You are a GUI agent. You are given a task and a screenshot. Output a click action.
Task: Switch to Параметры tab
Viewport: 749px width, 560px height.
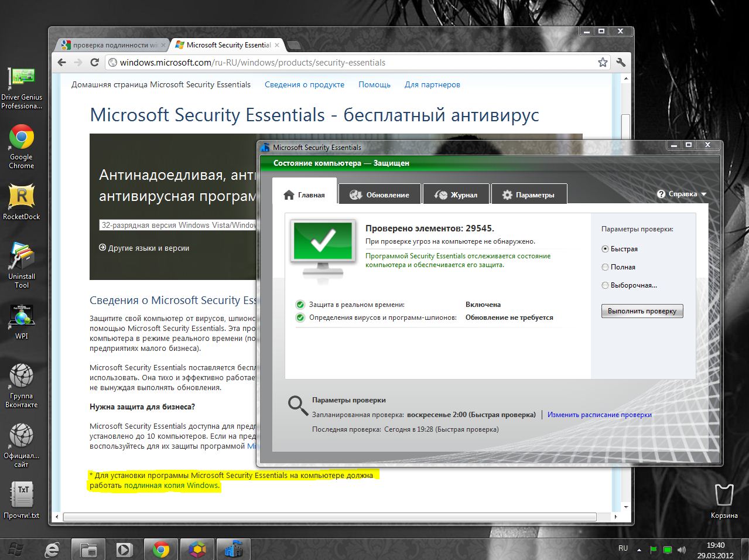point(529,194)
